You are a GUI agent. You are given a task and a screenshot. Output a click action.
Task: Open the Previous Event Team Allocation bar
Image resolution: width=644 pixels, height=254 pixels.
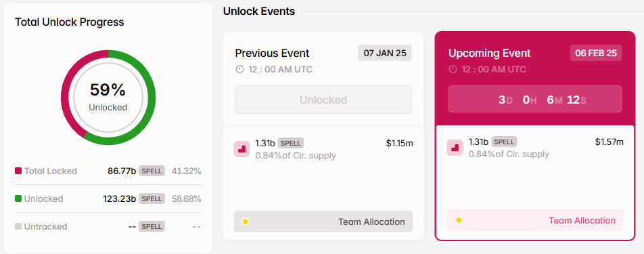tap(323, 221)
